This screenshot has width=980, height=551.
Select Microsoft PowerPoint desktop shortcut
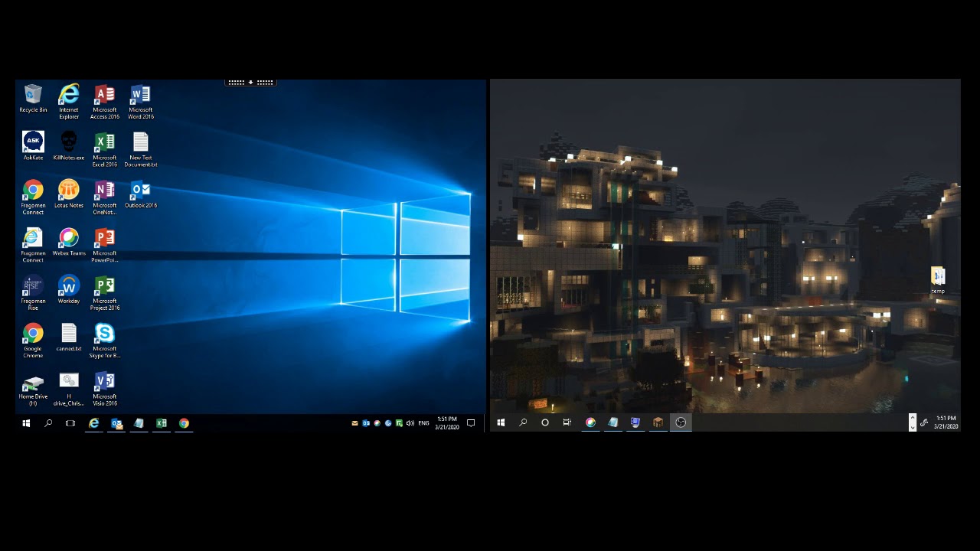click(x=105, y=245)
